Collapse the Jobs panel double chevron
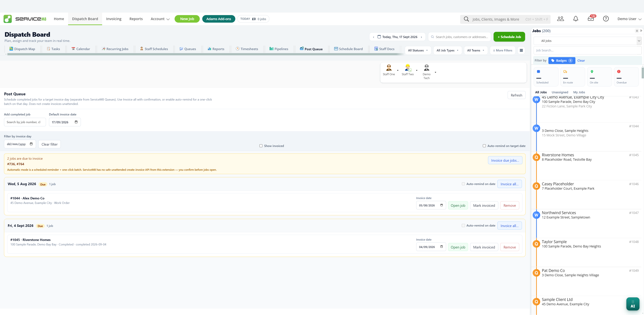The image size is (644, 315). tap(641, 31)
